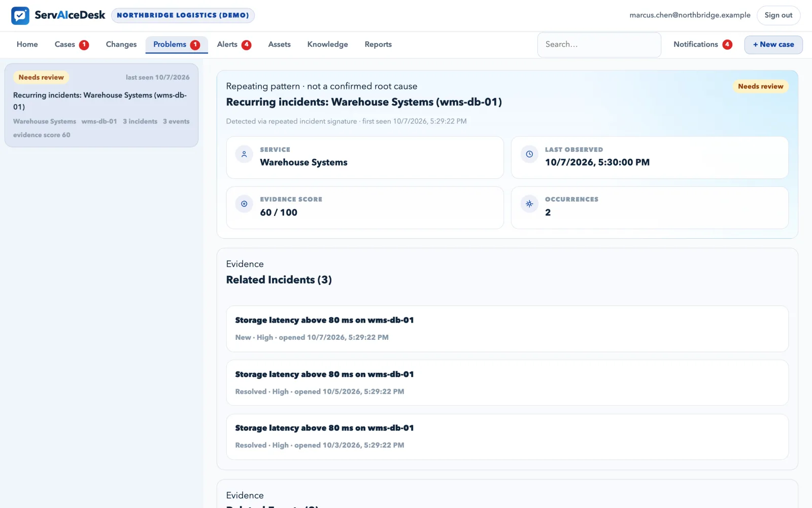Click the ServAIceDesk brand name
This screenshot has height=508, width=812.
click(x=70, y=15)
